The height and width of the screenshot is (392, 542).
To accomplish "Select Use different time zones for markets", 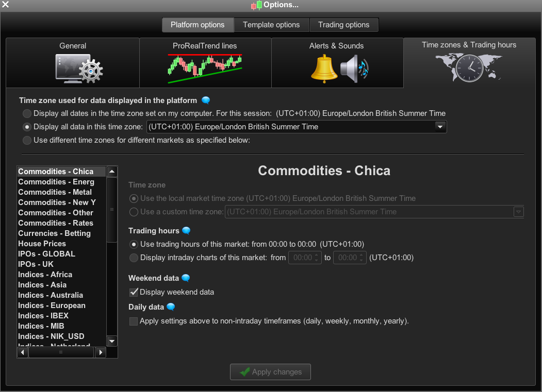I will tap(27, 140).
